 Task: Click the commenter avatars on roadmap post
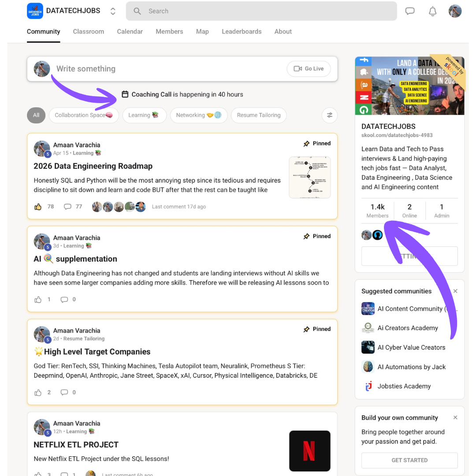(119, 207)
